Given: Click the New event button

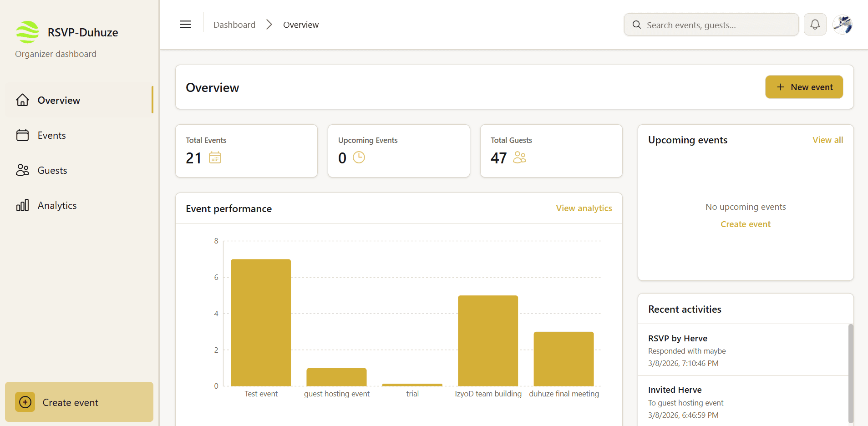Looking at the screenshot, I should 804,87.
